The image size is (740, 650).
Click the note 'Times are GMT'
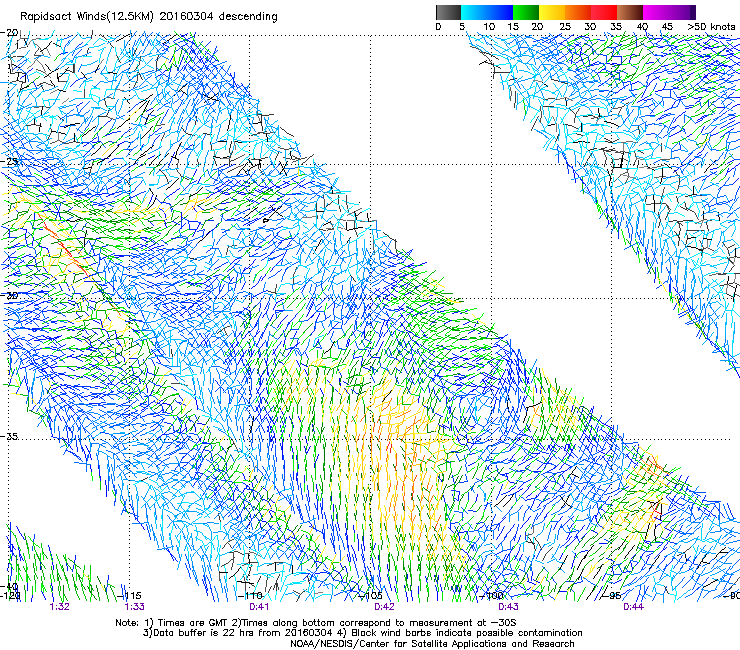pos(194,623)
